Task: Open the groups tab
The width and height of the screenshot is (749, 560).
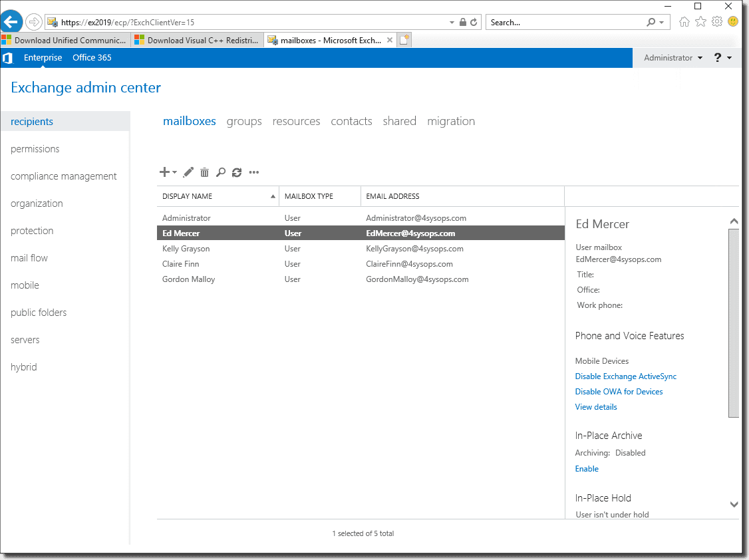Action: pyautogui.click(x=244, y=122)
